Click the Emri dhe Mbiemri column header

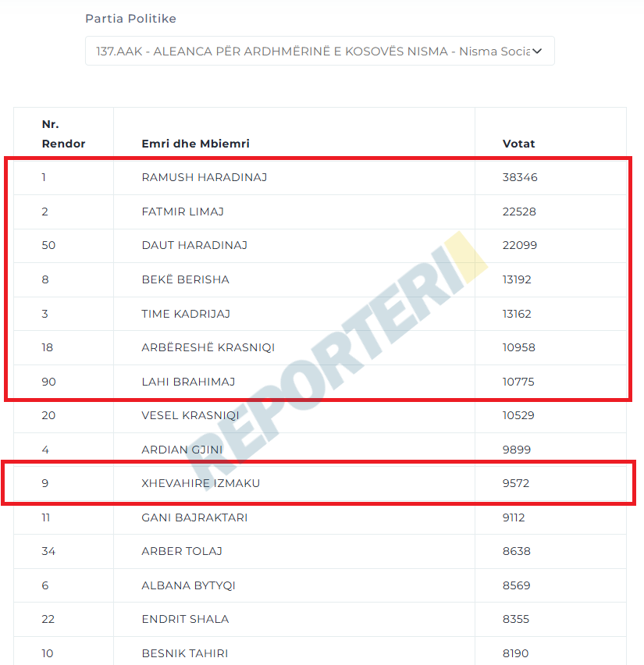click(196, 144)
